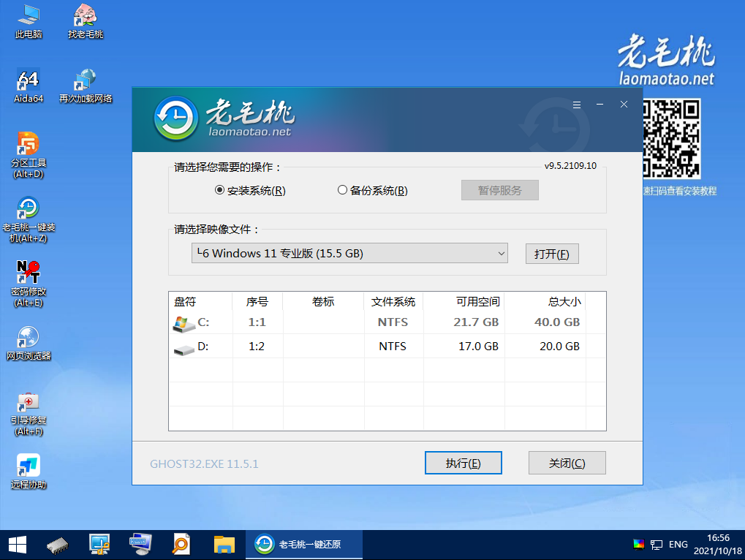Screen dimensions: 745x560
Task: Select the C: drive icon row
Action: pyautogui.click(x=387, y=322)
